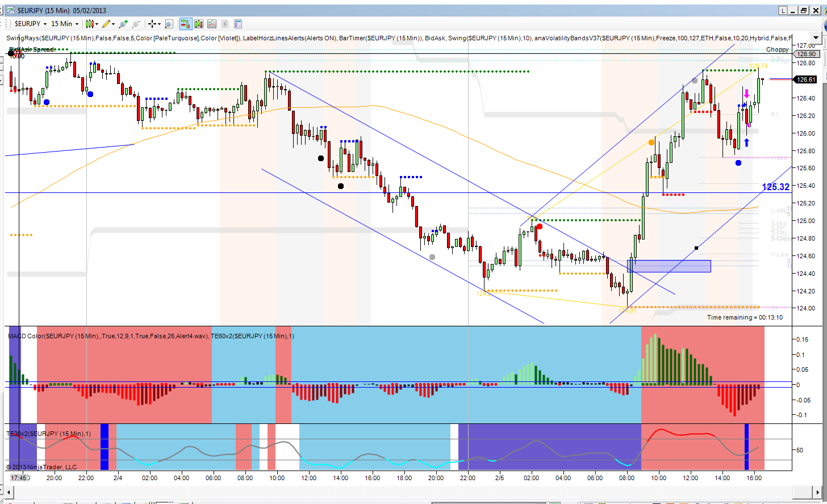
Task: Click 127.00 on the price axis
Action: tap(806, 45)
